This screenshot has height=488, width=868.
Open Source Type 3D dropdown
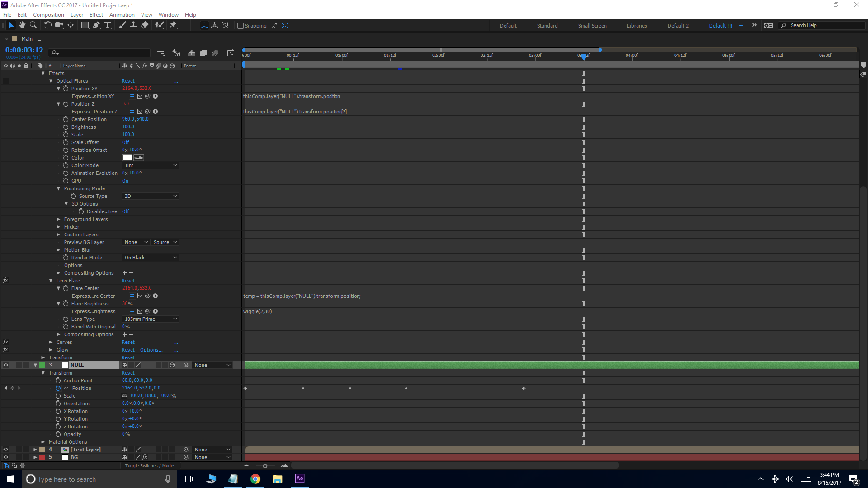point(151,196)
